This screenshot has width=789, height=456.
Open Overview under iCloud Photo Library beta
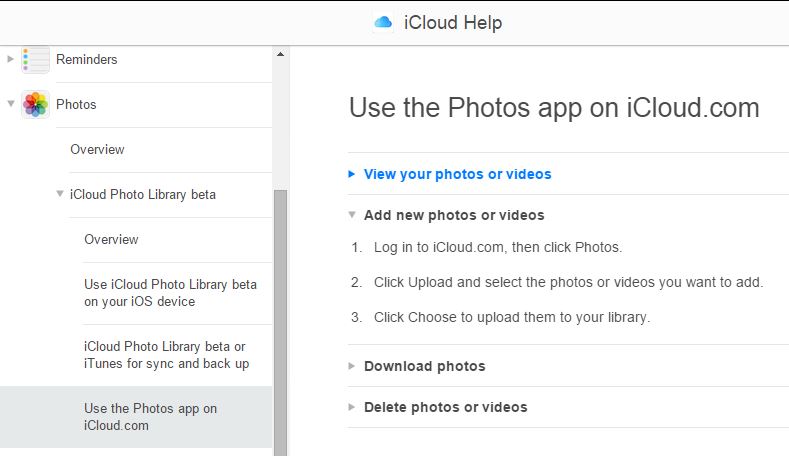[111, 240]
